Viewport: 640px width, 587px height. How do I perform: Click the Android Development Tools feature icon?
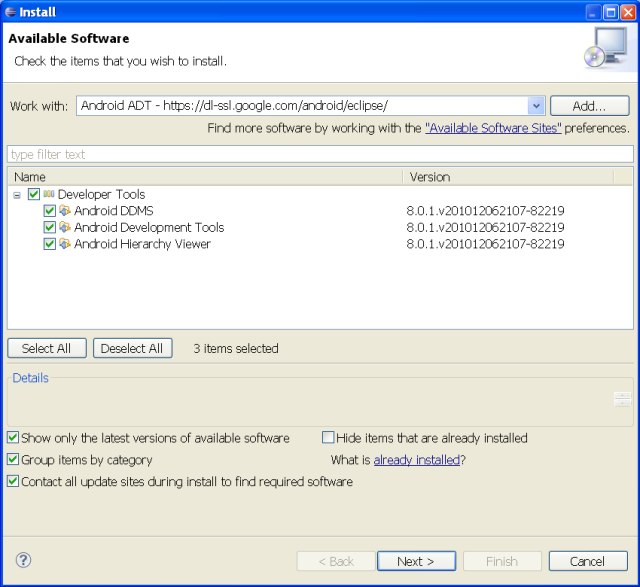(x=65, y=227)
